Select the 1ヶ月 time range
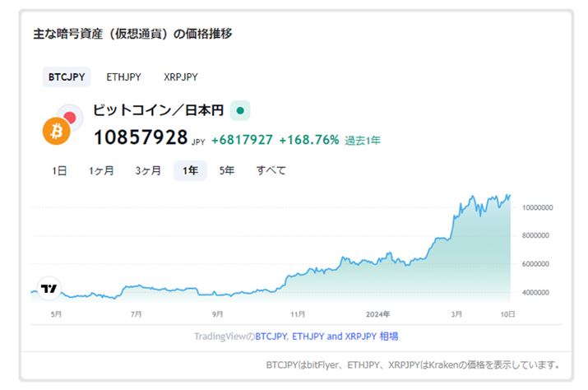 coord(101,171)
